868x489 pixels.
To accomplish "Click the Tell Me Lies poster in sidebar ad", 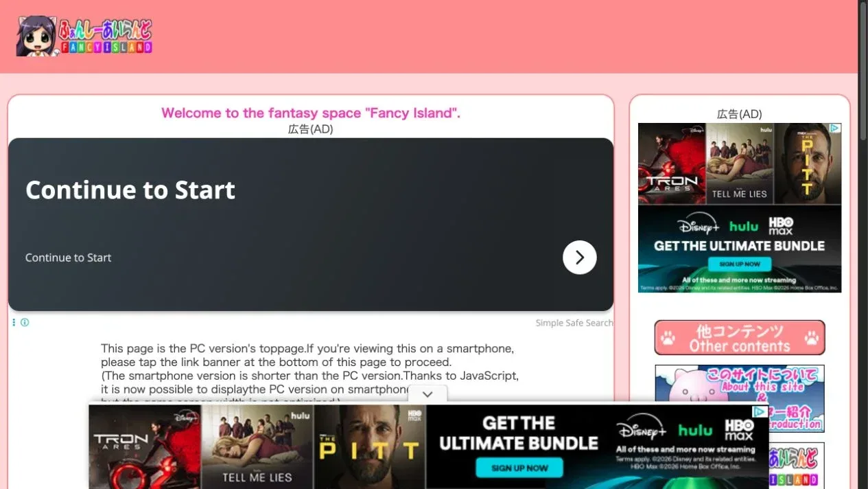I will 740,163.
